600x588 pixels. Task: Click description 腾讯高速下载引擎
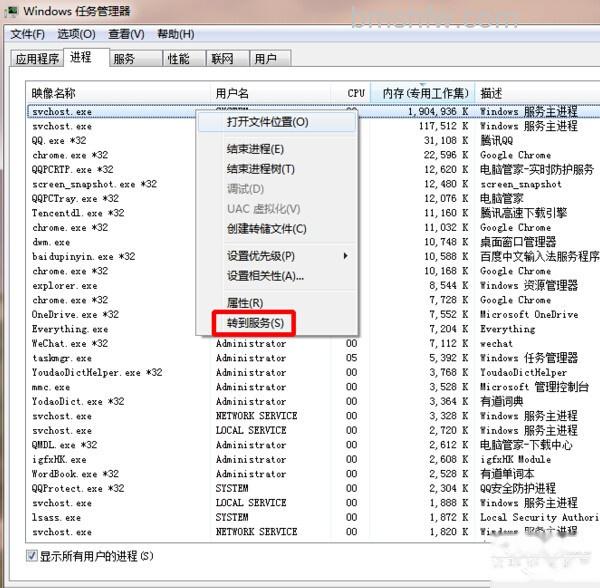[523, 213]
